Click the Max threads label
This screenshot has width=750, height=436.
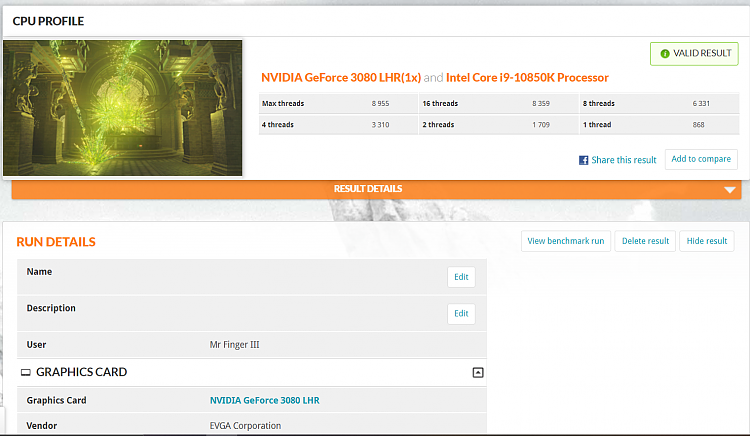[283, 104]
